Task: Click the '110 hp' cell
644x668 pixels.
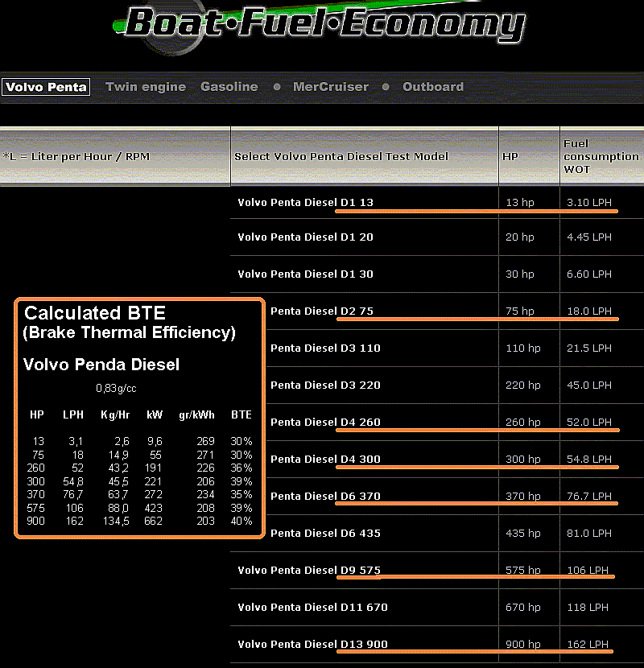Action: (523, 348)
